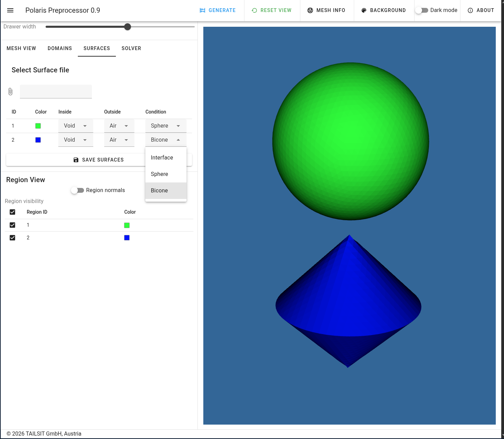Click the Mesh Info button label
Viewport: 504px width, 439px height.
(331, 10)
